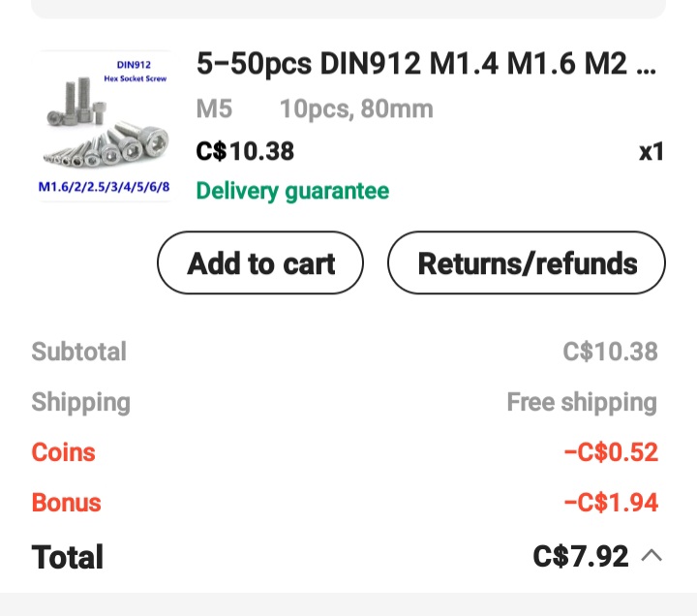The width and height of the screenshot is (697, 616).
Task: Open the 5-50pcs DIN912 product title
Action: point(426,64)
